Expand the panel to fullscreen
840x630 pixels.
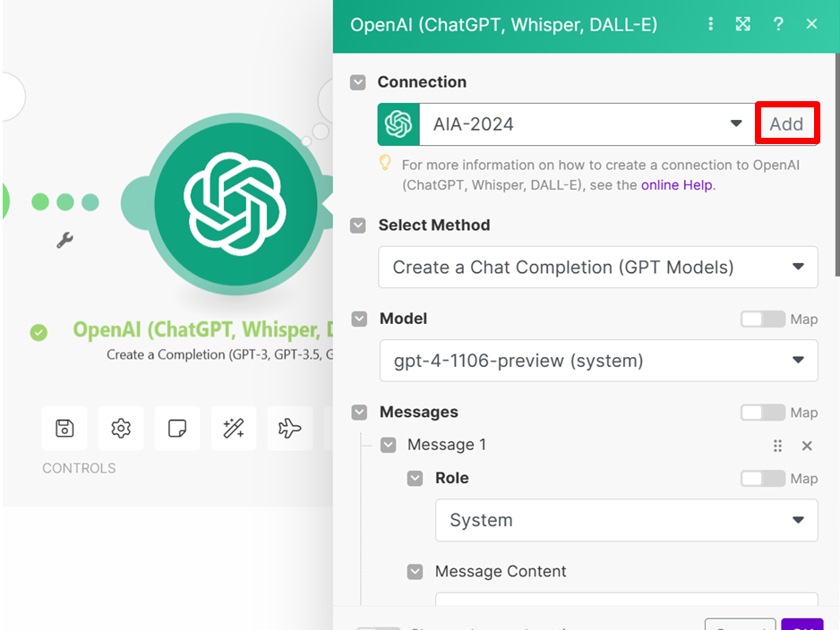coord(743,24)
